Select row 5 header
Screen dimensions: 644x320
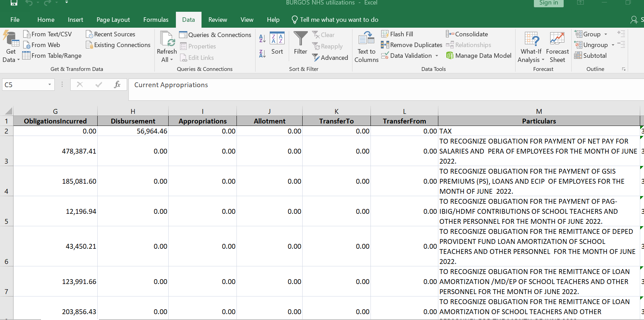pyautogui.click(x=7, y=211)
